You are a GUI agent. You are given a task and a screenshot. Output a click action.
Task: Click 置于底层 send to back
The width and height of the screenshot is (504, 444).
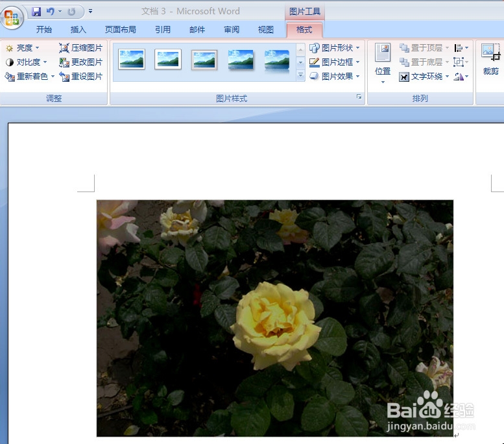422,62
